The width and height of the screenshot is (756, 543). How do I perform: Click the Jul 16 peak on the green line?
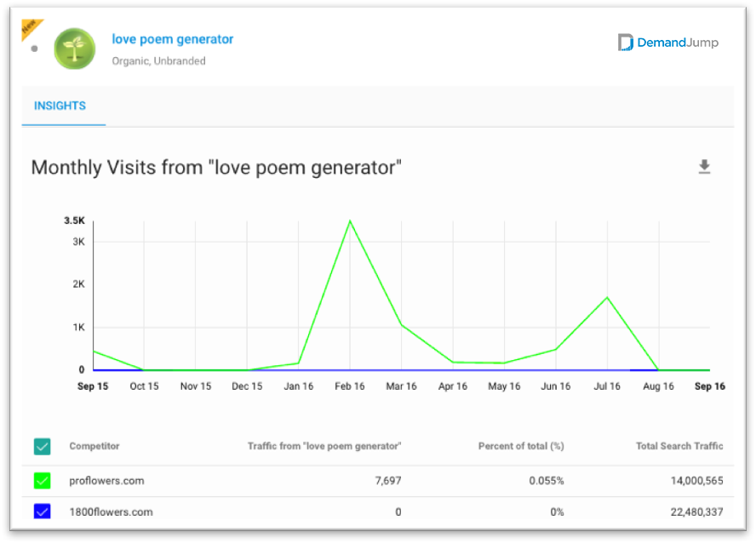(x=607, y=298)
